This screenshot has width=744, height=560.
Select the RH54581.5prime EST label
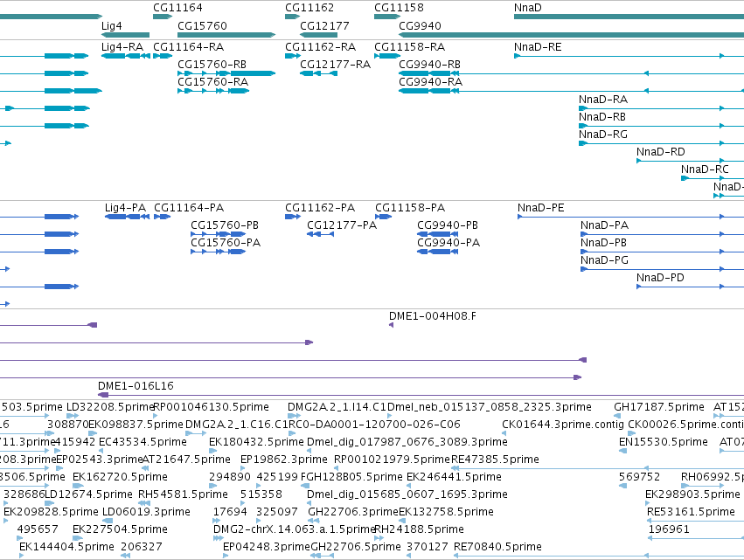click(x=183, y=494)
